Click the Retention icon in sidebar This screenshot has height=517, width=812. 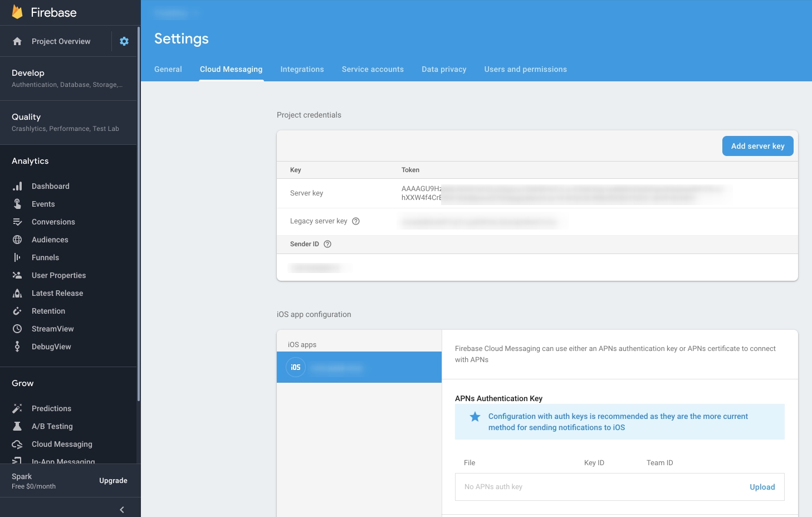17,311
